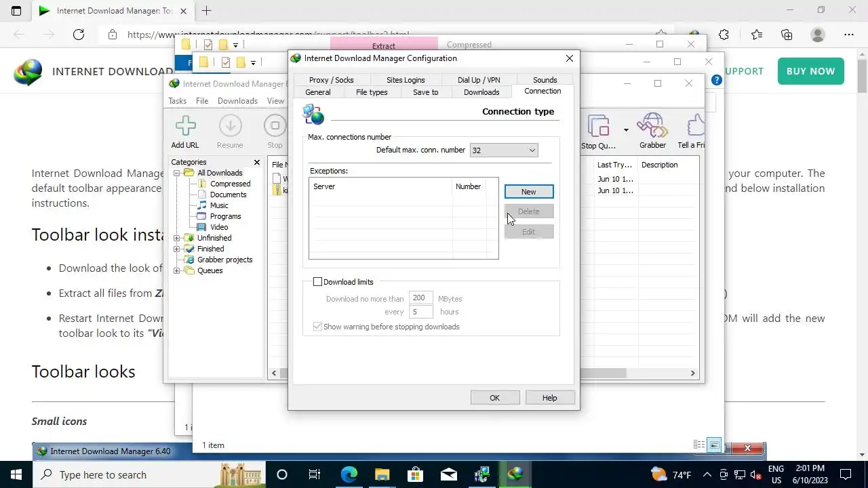Click the Connection type network icon in dialog

pos(313,114)
